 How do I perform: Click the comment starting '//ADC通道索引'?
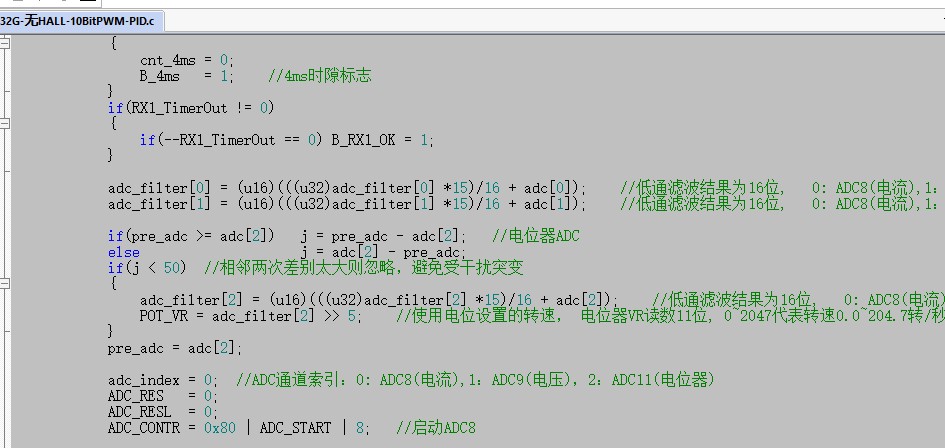pos(475,380)
